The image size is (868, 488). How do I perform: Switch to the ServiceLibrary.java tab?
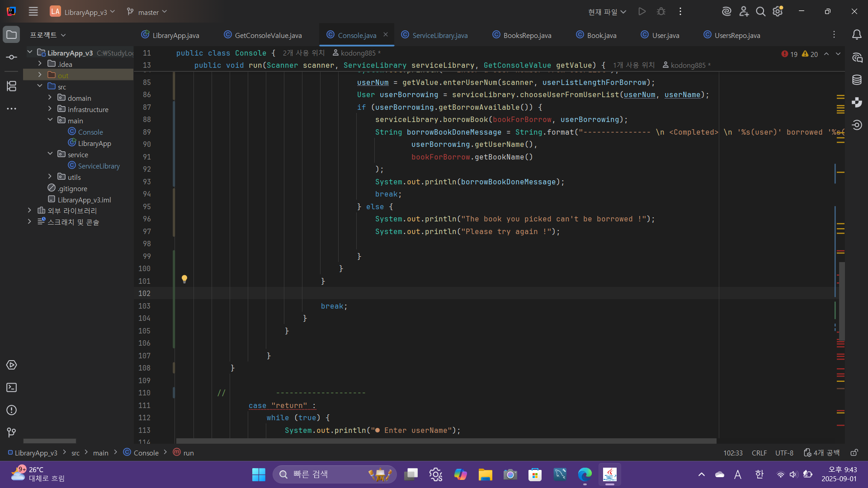click(439, 35)
